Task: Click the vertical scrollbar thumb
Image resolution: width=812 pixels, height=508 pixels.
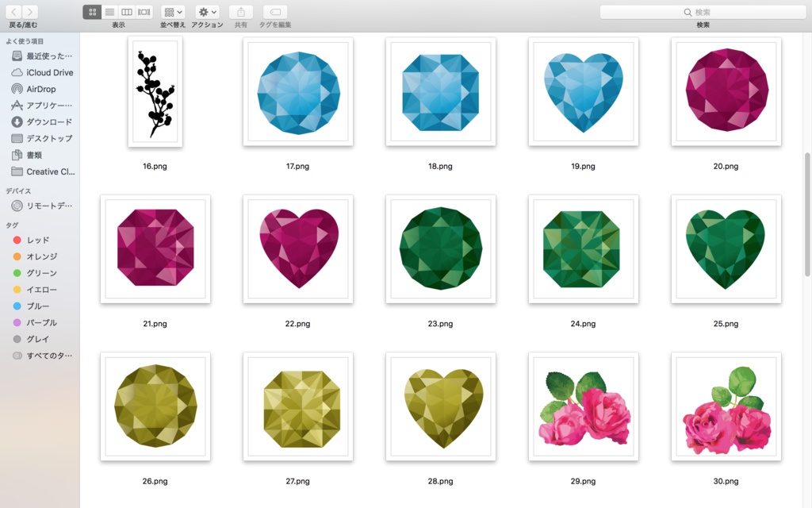Action: point(806,214)
